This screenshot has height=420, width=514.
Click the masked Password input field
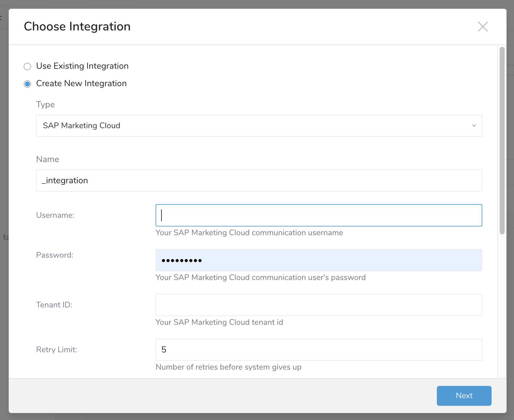coord(319,260)
